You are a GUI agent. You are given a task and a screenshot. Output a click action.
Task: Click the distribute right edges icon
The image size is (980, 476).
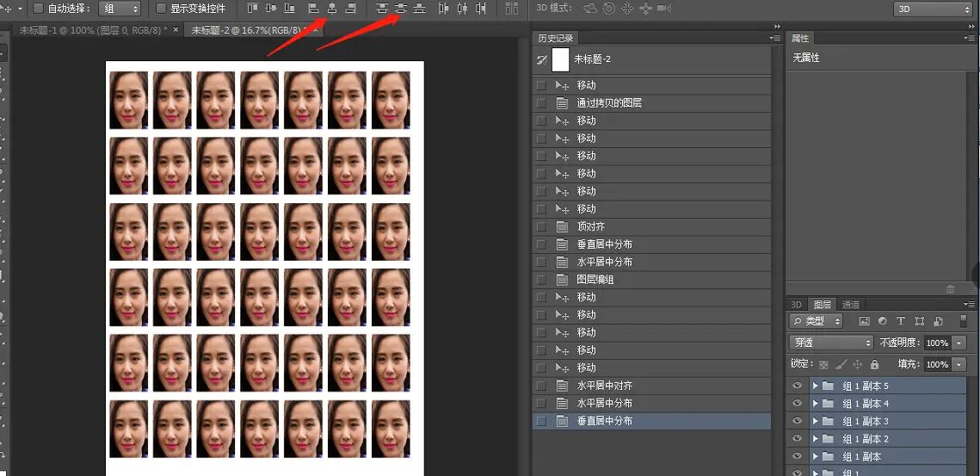(x=481, y=9)
